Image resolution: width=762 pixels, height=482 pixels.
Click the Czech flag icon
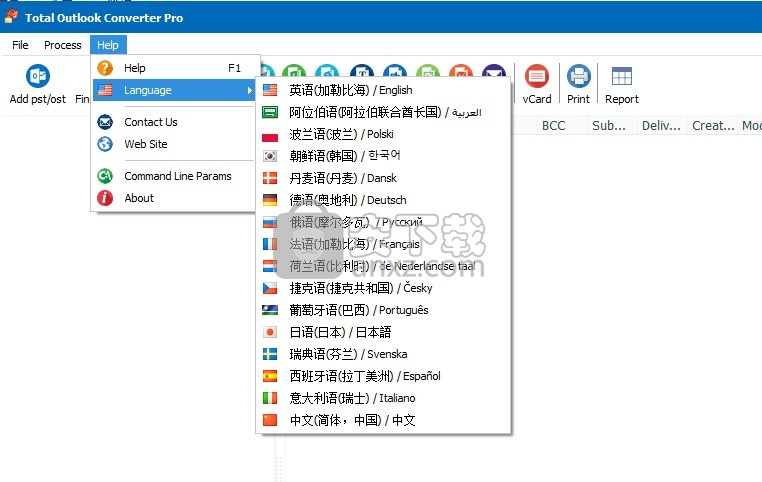pyautogui.click(x=270, y=288)
